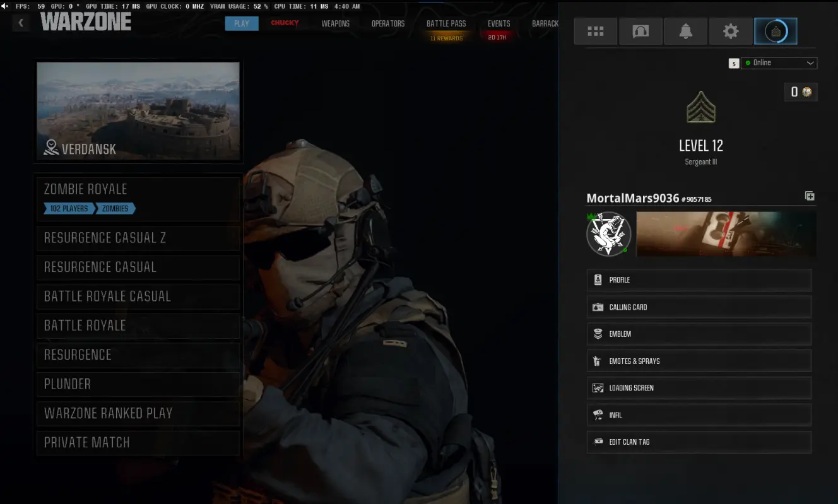Select the Plunder mode
The height and width of the screenshot is (504, 838).
click(x=138, y=384)
